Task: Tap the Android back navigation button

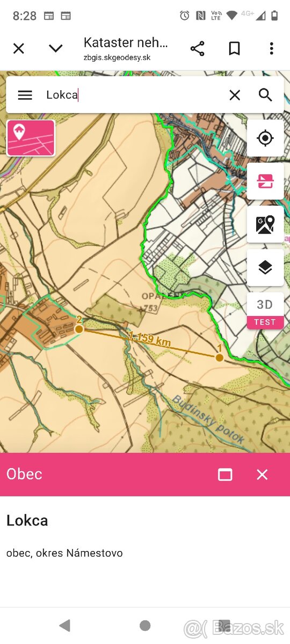Action: [x=65, y=625]
